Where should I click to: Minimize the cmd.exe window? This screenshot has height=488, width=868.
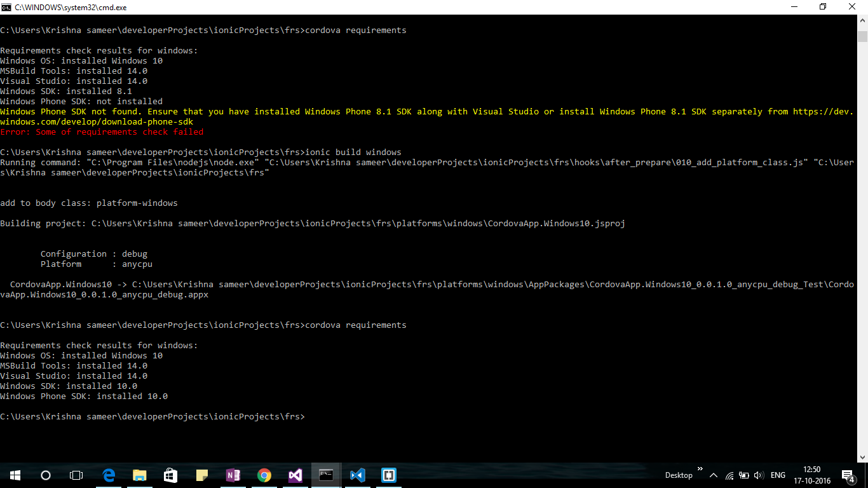[x=794, y=6]
